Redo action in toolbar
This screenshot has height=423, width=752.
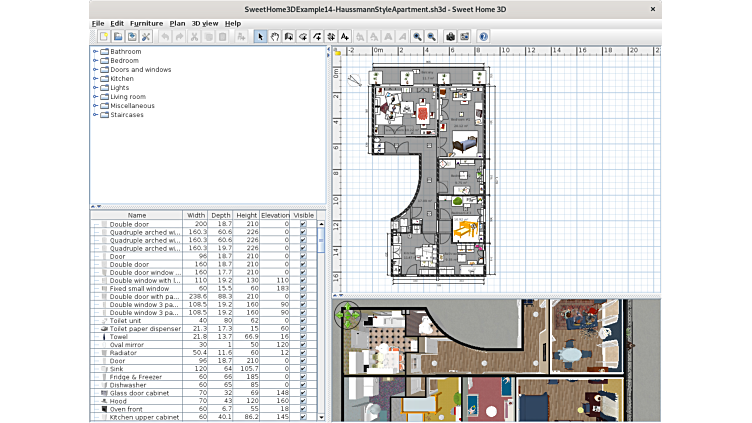pos(179,36)
